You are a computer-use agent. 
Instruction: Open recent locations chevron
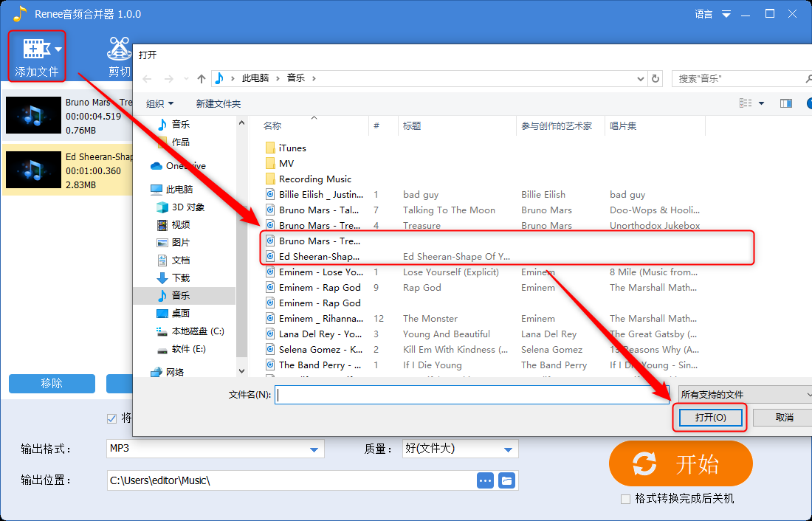tap(187, 79)
